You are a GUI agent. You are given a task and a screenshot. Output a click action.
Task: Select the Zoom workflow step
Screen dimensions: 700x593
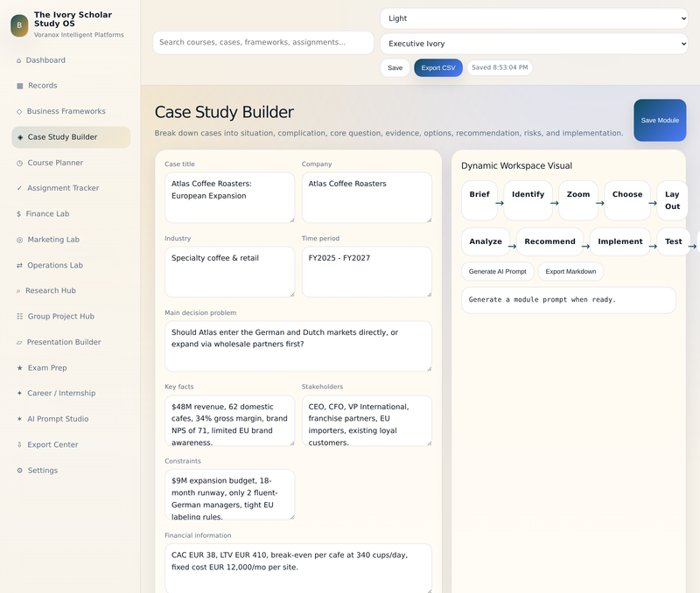[578, 200]
